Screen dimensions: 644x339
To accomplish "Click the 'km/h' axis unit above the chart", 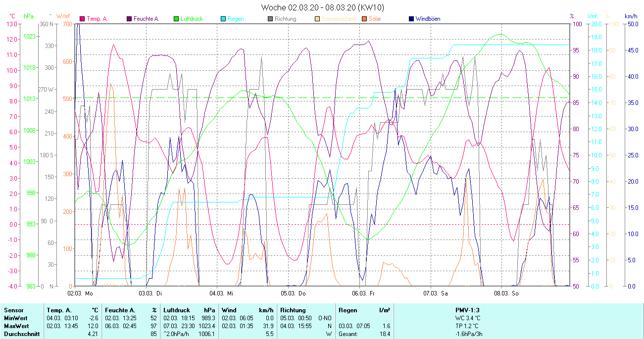I will coord(631,16).
